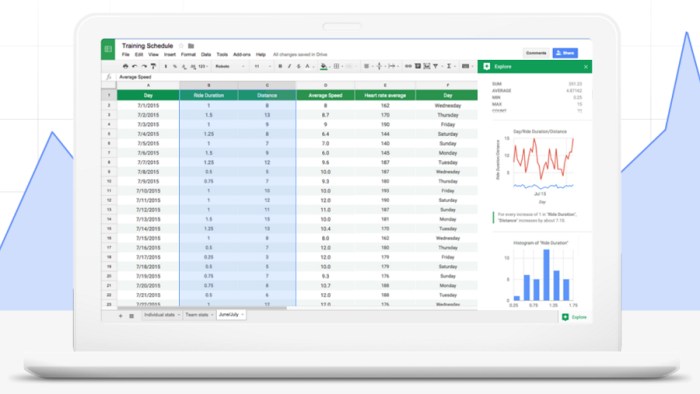Switch to Team stats sheet tab

(199, 315)
